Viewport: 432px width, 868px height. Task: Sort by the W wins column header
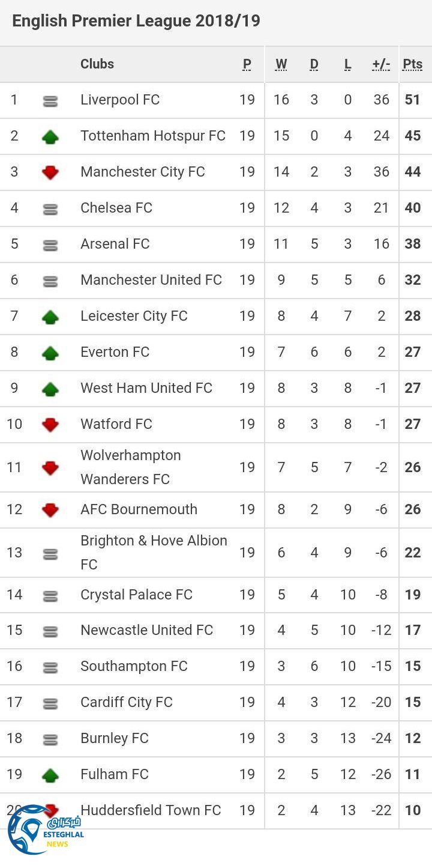click(x=281, y=64)
